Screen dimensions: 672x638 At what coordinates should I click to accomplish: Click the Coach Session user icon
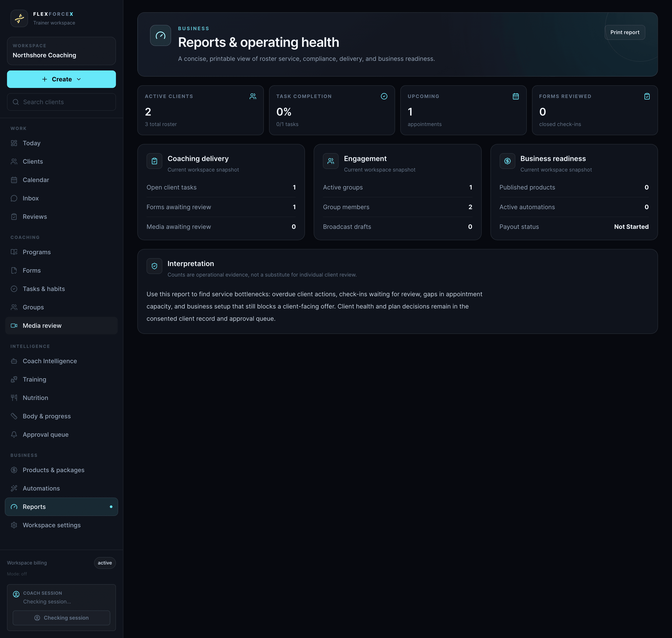pos(16,594)
